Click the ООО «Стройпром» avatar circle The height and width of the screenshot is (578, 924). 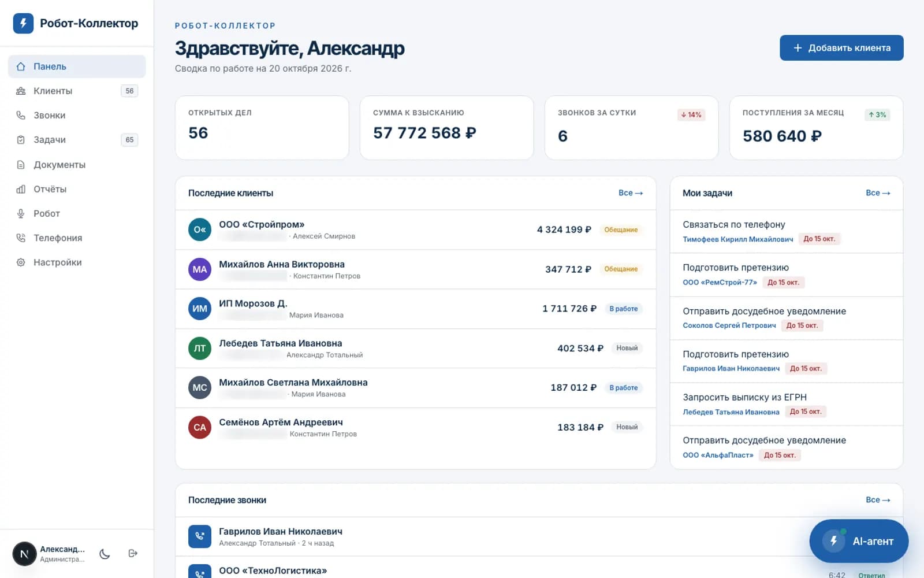[200, 229]
